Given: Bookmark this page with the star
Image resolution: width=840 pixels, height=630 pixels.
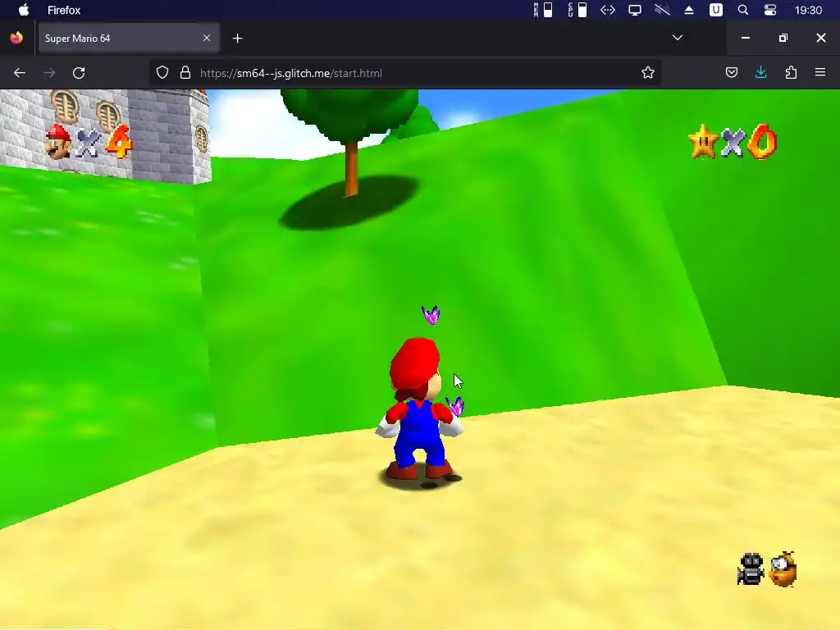Looking at the screenshot, I should click(648, 72).
